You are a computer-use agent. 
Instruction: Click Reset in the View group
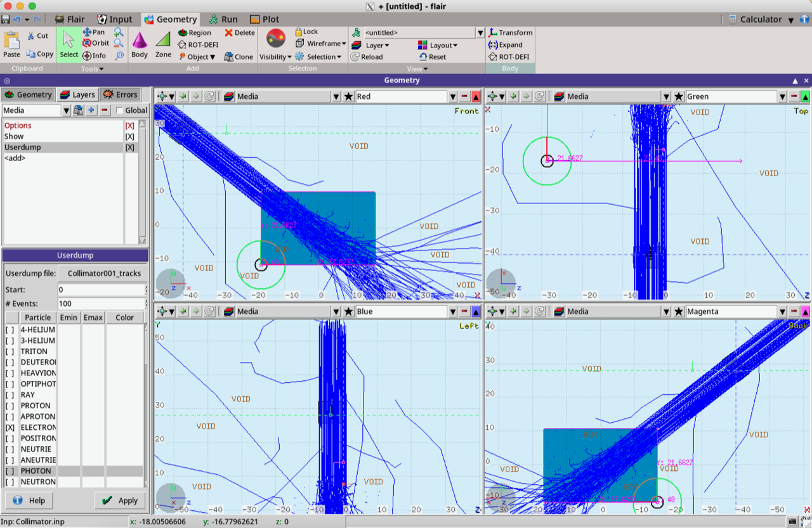432,56
